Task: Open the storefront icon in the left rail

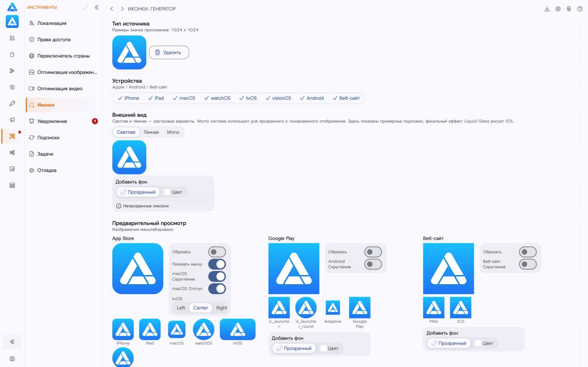Action: (12, 185)
